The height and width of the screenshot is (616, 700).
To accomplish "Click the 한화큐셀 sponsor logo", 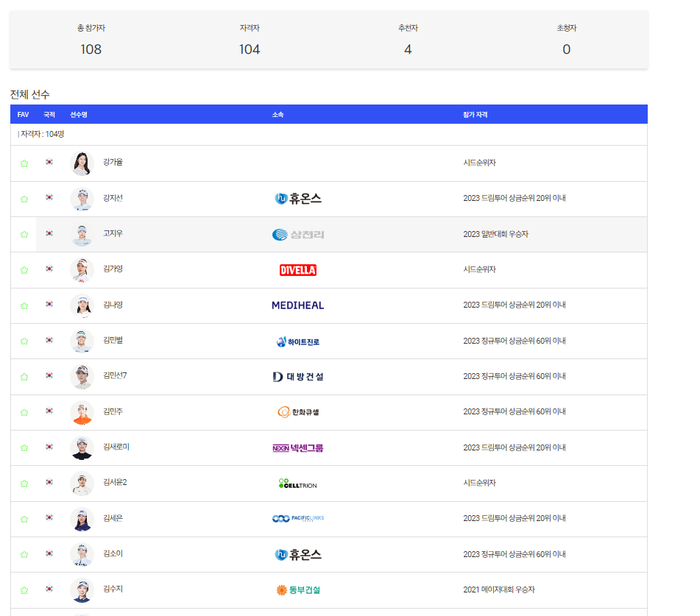I will pyautogui.click(x=298, y=412).
